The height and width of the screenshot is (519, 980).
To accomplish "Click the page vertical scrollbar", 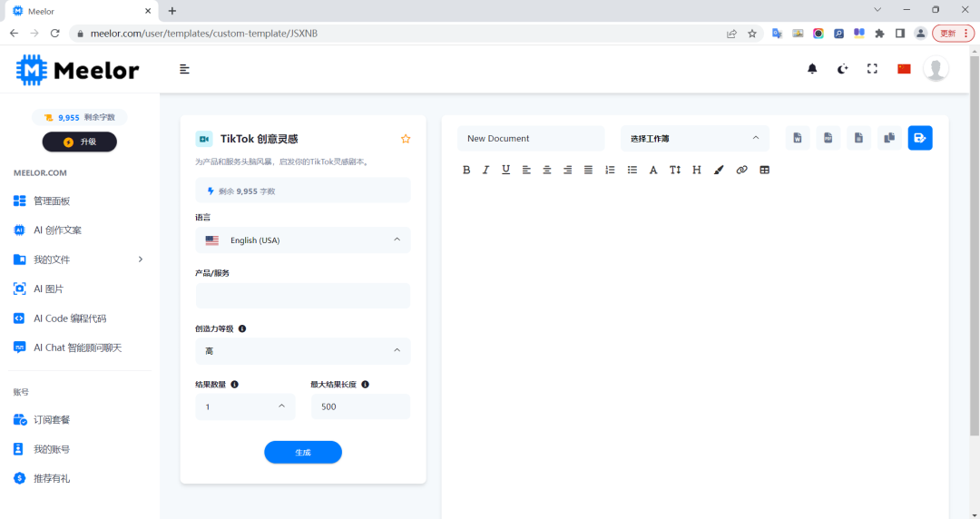I will point(975,246).
